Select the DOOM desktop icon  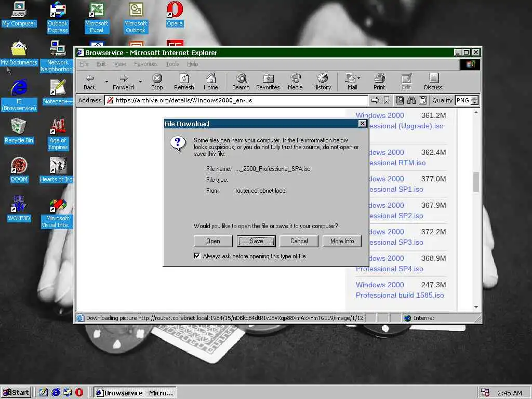point(19,170)
